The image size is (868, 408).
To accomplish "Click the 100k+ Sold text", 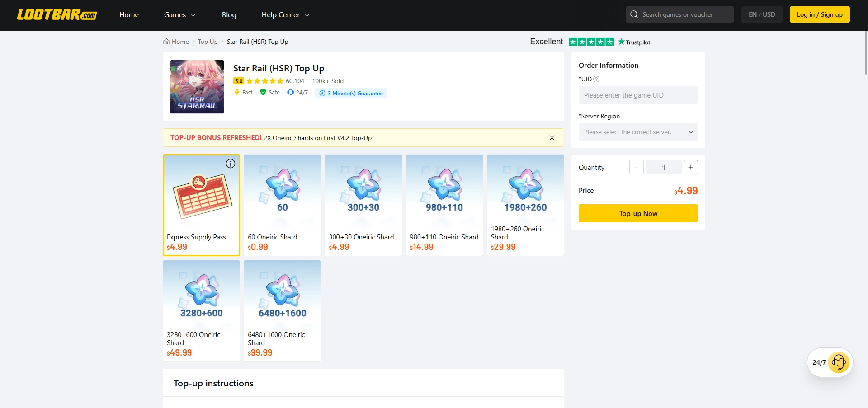I will click(328, 81).
